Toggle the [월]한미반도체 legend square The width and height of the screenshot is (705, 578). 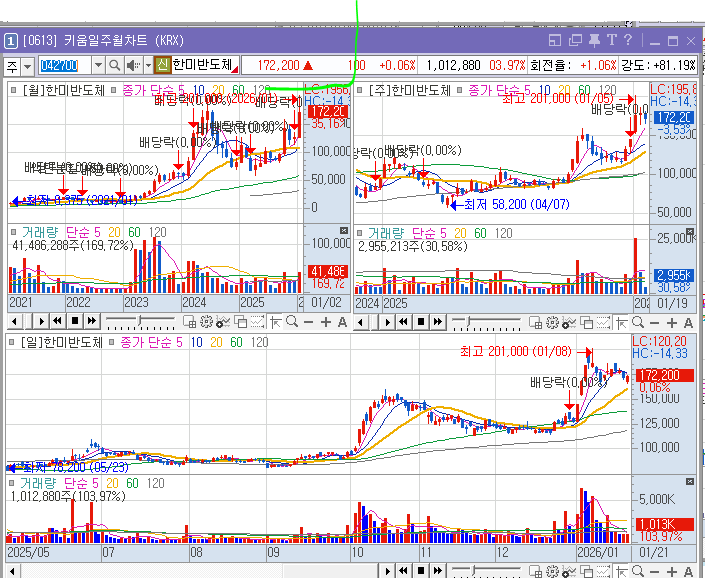[x=14, y=90]
